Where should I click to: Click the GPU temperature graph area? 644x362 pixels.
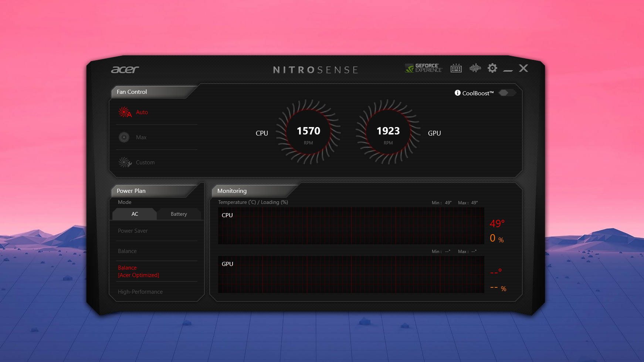[x=351, y=274]
